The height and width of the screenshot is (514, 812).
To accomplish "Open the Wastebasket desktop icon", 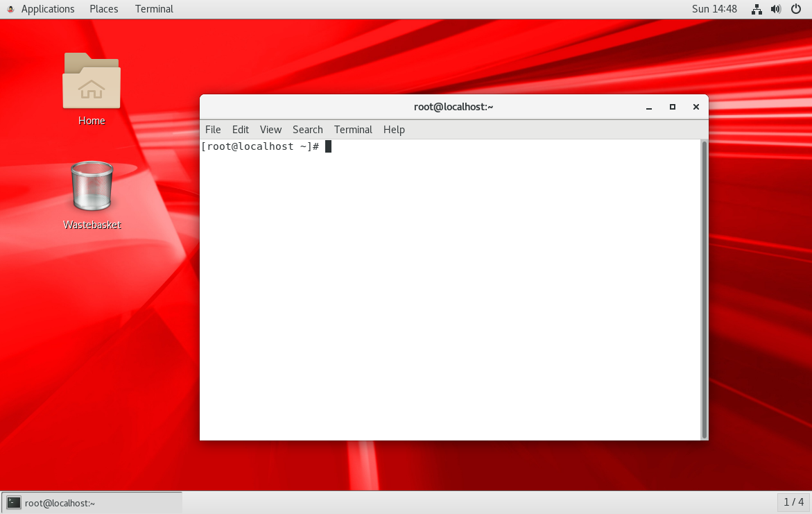I will click(x=91, y=185).
